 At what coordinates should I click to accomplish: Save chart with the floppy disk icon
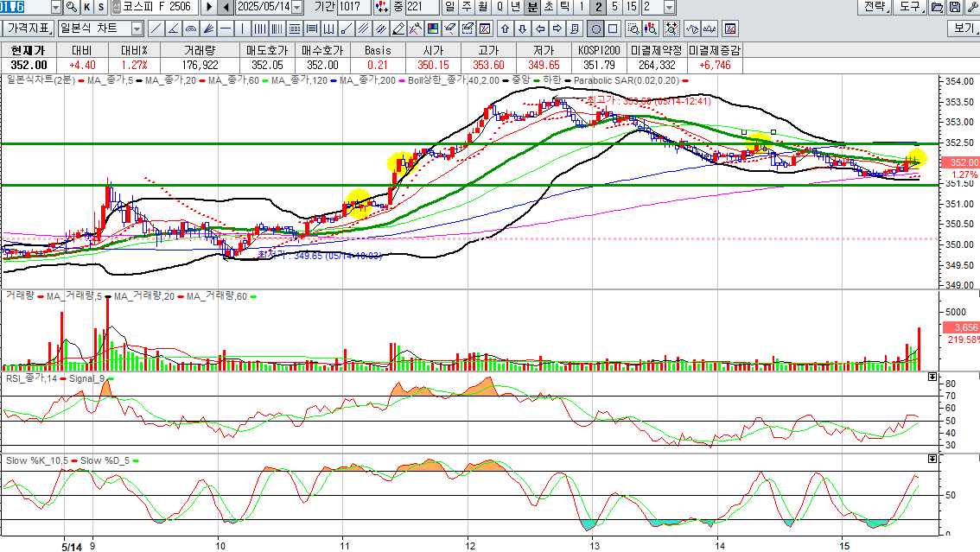954,7
